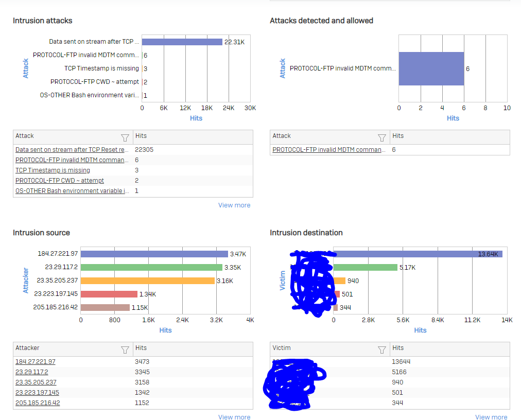Open 'OS-OTHER Bash environment variable' link
The width and height of the screenshot is (521, 420).
tap(72, 191)
